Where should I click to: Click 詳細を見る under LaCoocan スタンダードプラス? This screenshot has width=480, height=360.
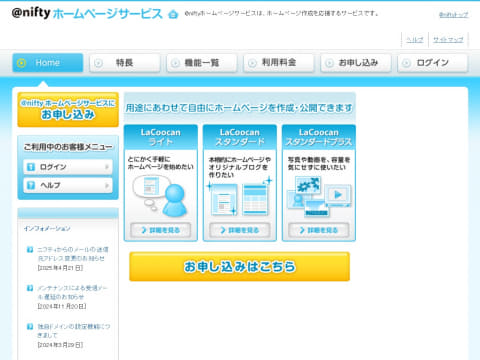(x=319, y=230)
